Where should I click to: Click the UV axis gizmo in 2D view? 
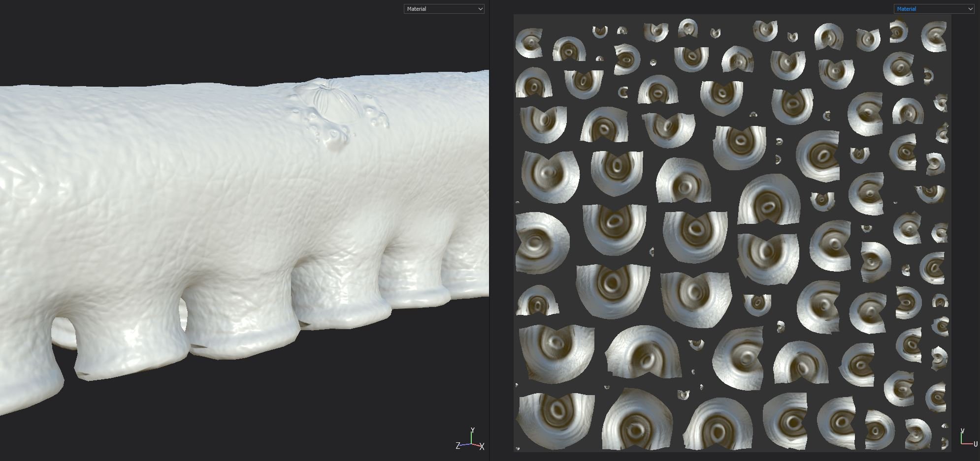[968, 438]
